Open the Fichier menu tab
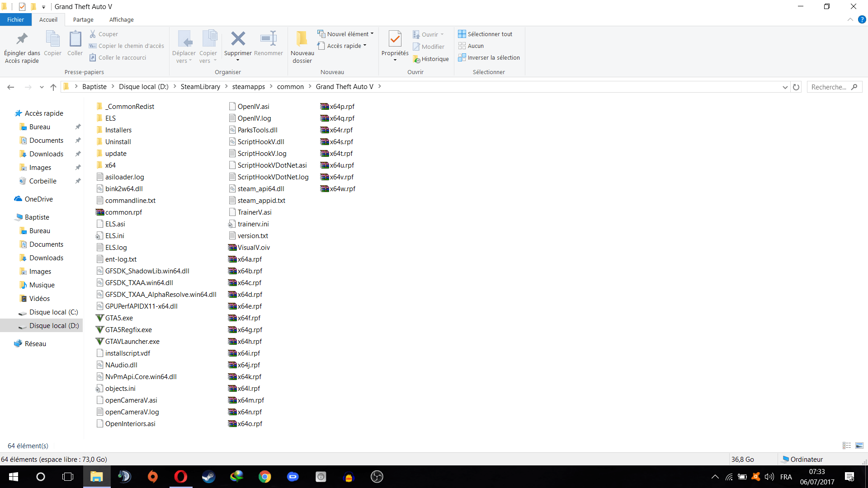This screenshot has width=868, height=488. (15, 19)
